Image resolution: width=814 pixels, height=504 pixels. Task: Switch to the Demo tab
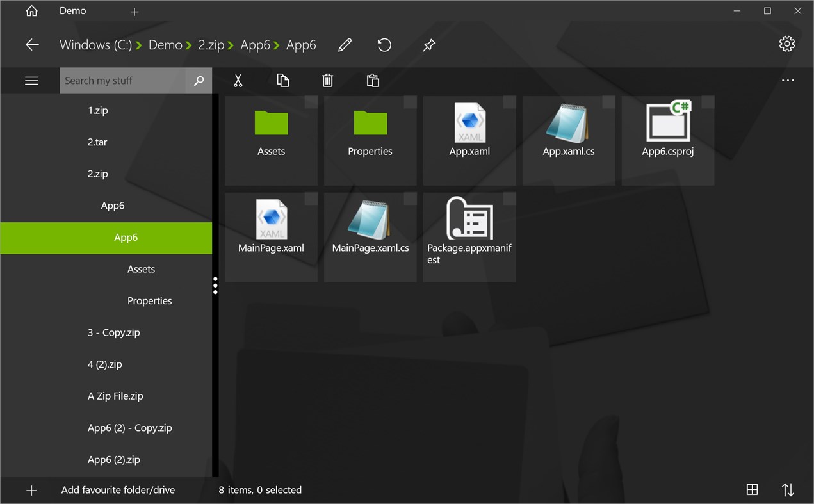72,11
